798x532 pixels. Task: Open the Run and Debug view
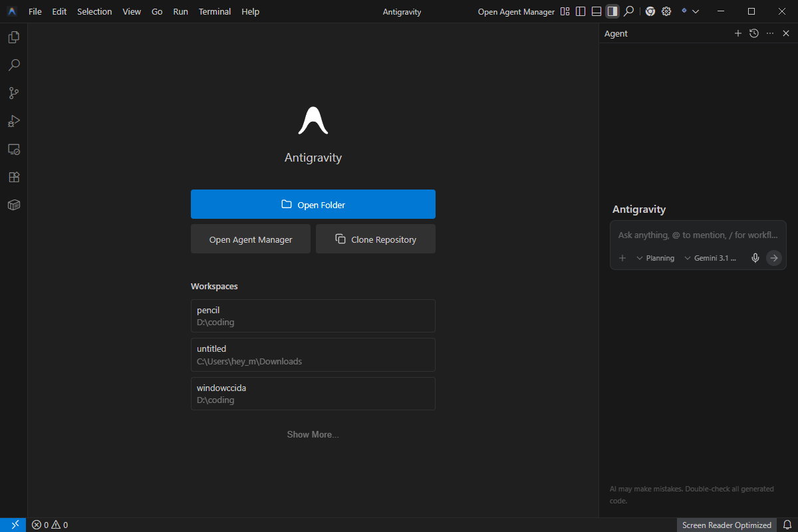13,121
